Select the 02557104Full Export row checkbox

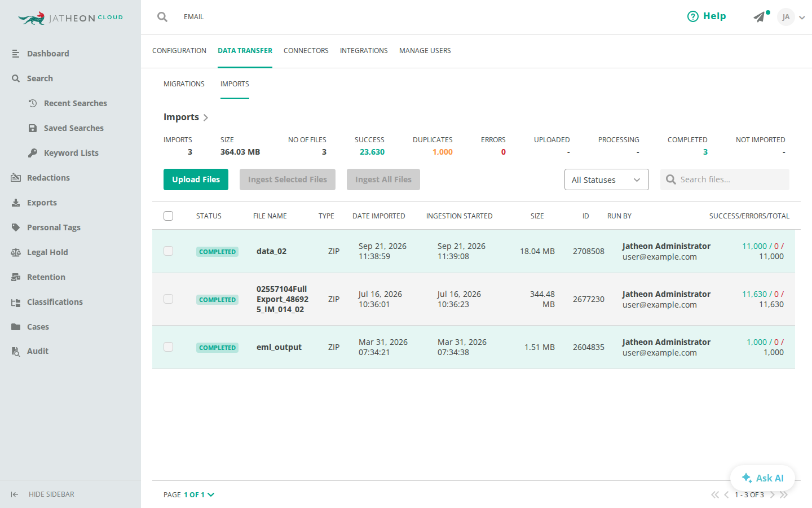[168, 299]
